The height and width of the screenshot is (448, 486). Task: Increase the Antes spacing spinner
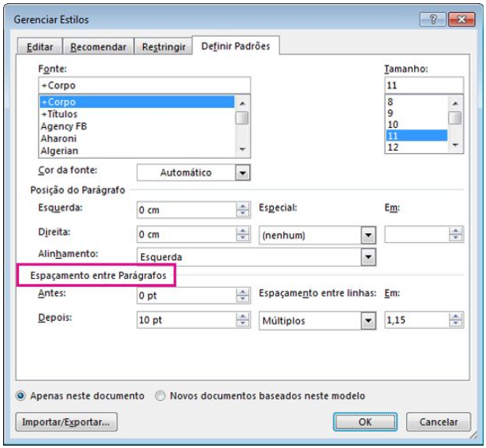click(x=243, y=291)
